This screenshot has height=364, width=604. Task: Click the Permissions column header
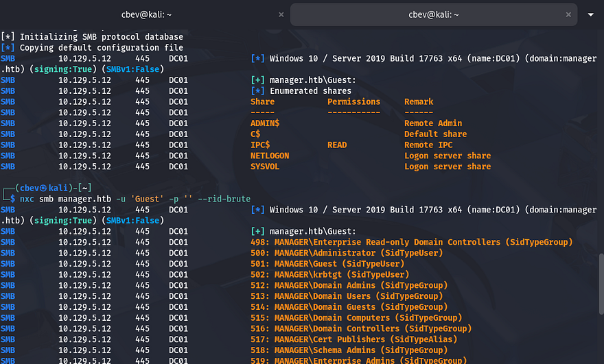[353, 101]
